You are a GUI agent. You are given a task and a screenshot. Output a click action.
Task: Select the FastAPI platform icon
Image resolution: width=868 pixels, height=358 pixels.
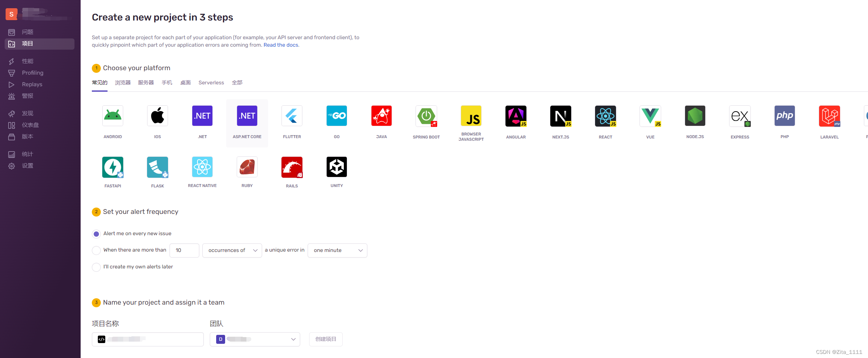point(113,167)
